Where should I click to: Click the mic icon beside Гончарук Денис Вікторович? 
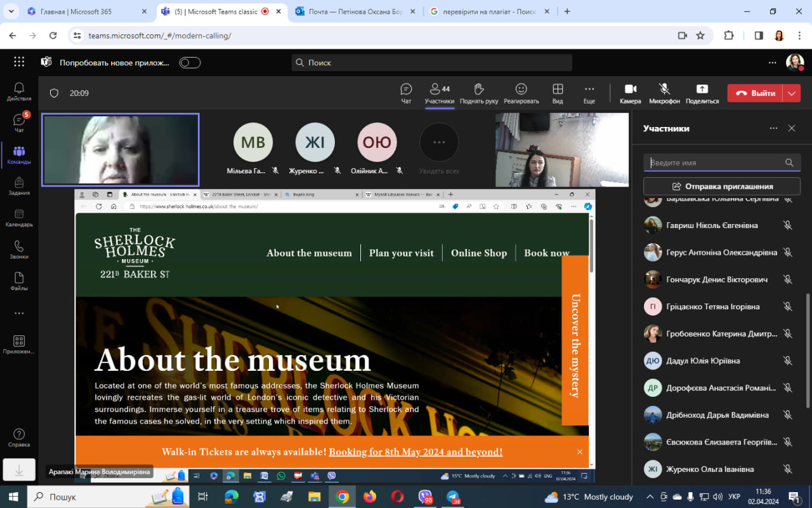788,279
